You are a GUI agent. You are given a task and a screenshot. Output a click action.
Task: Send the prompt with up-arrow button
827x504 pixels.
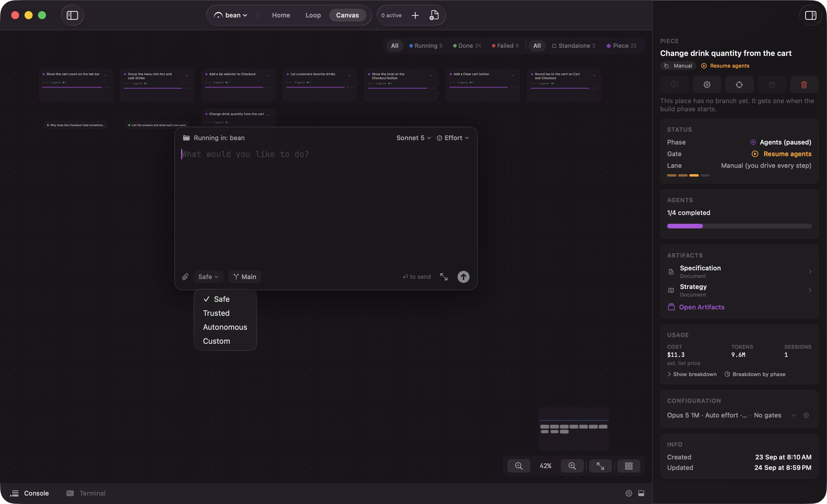pyautogui.click(x=463, y=277)
